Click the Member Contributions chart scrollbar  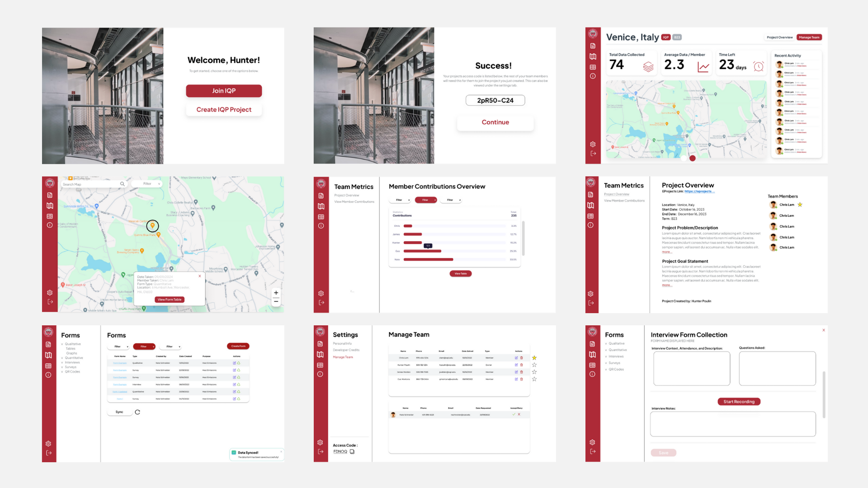523,238
